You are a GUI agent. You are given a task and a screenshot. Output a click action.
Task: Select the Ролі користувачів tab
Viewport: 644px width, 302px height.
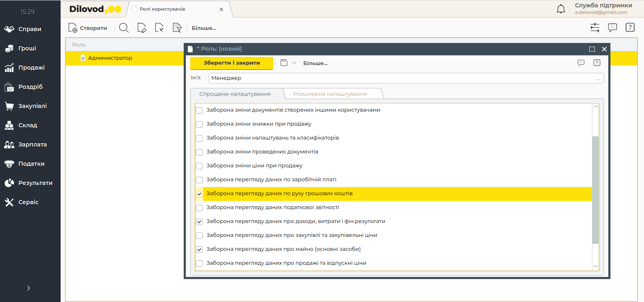162,9
